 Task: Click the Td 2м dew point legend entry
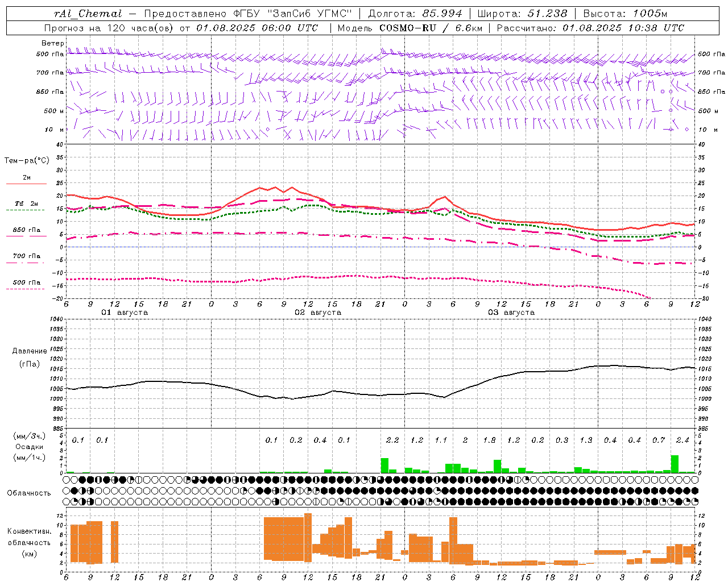click(26, 203)
